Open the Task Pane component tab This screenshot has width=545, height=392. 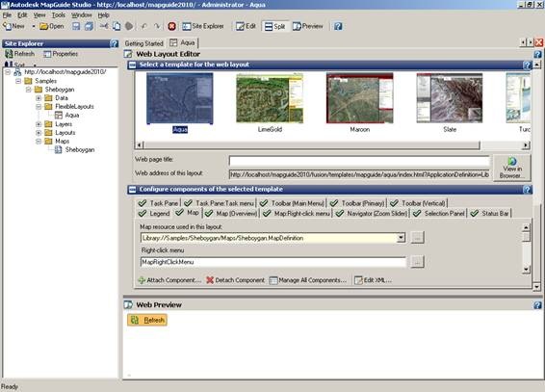(x=159, y=203)
